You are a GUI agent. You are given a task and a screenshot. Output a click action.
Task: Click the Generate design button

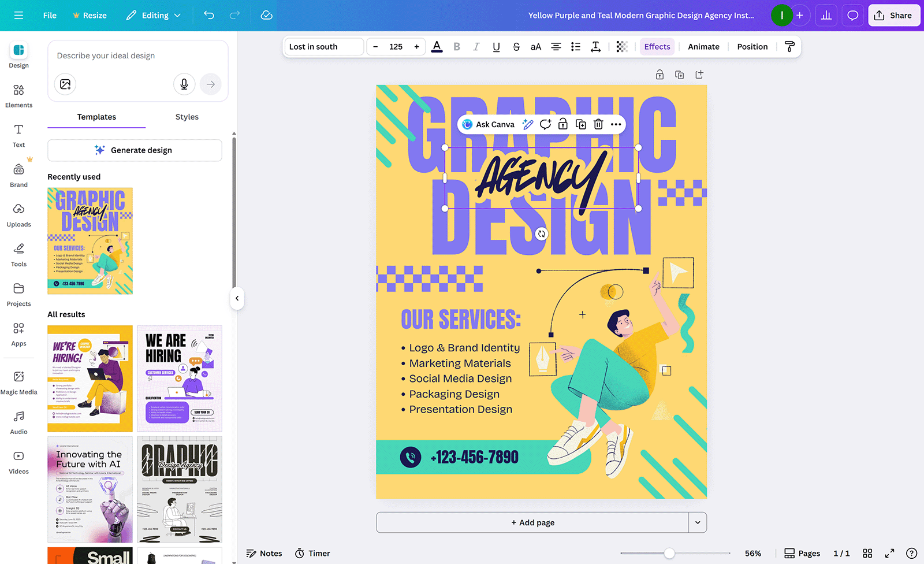point(135,150)
